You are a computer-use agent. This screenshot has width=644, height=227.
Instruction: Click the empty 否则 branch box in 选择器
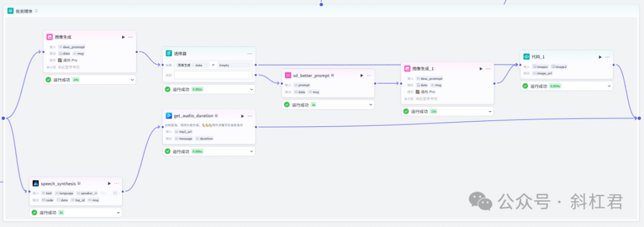(213, 75)
